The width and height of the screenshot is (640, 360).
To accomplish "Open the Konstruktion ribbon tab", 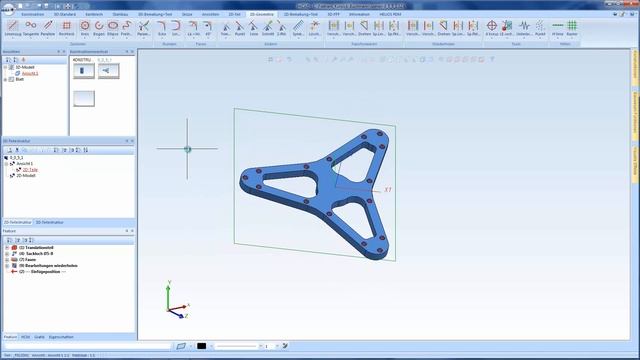I will tap(33, 14).
